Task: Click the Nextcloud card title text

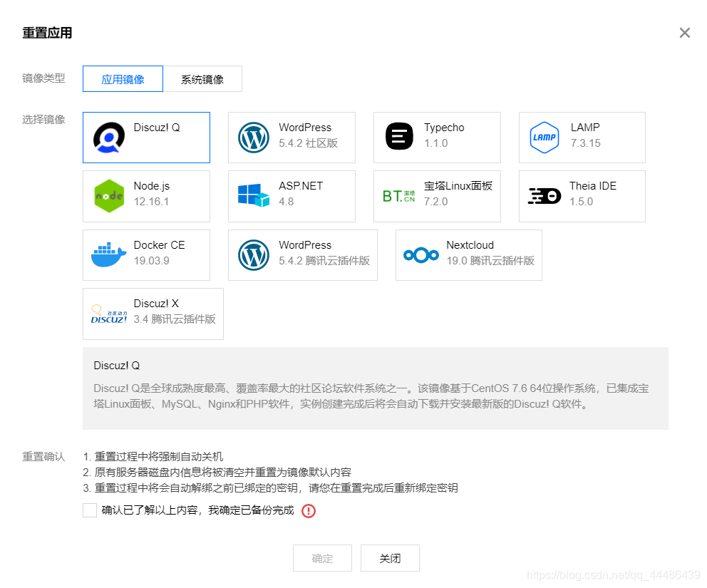Action: (x=470, y=245)
